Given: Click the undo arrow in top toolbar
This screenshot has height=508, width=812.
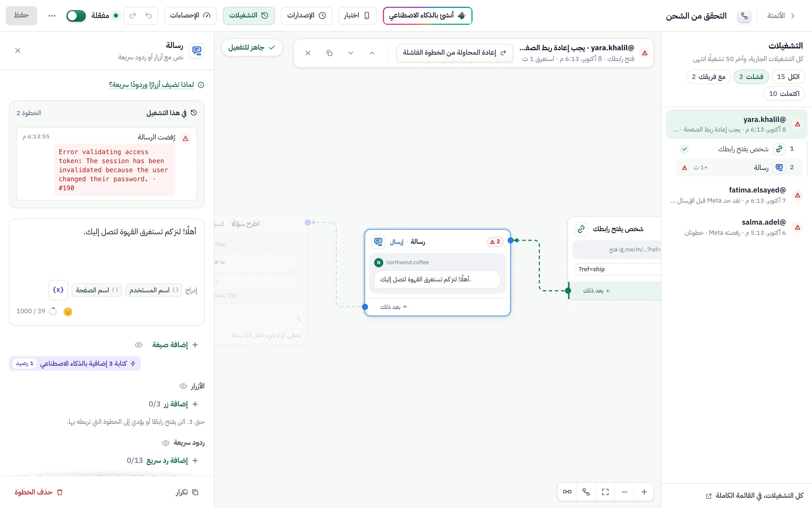Looking at the screenshot, I should 149,16.
